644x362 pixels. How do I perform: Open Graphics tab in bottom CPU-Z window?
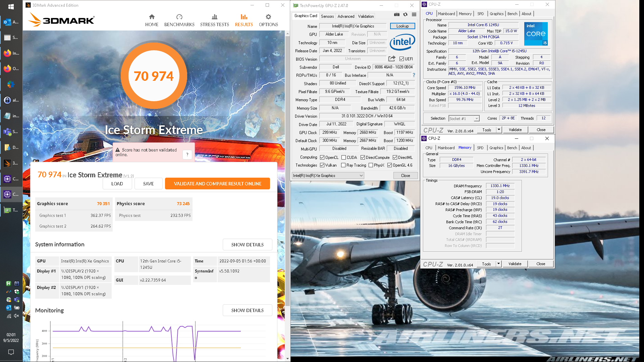pyautogui.click(x=496, y=148)
